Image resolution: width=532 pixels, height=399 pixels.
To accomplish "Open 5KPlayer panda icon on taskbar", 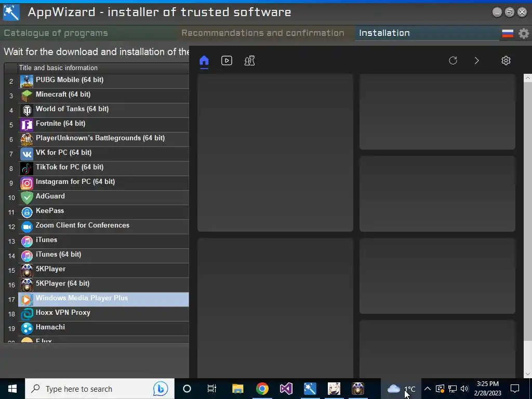I will tap(357, 389).
